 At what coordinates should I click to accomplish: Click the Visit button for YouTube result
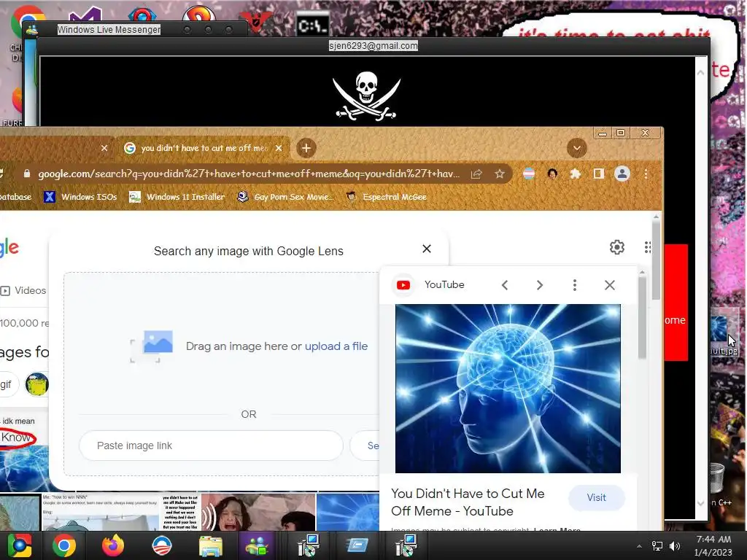(597, 497)
